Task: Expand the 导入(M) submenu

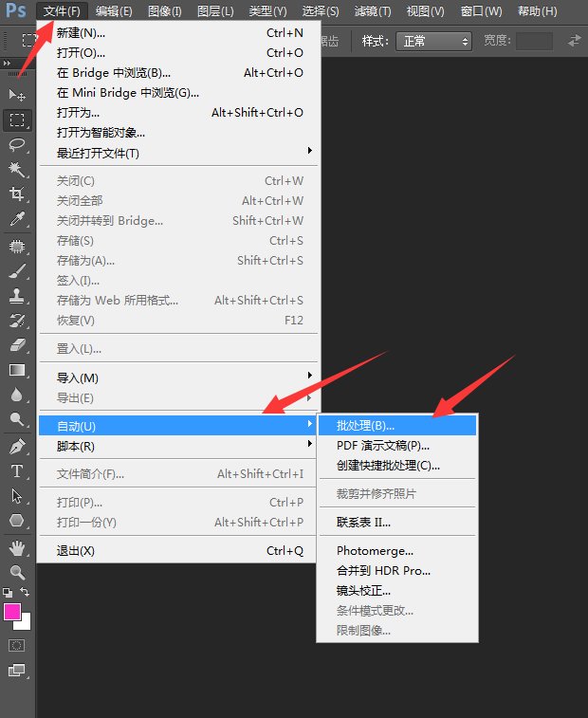Action: point(177,378)
